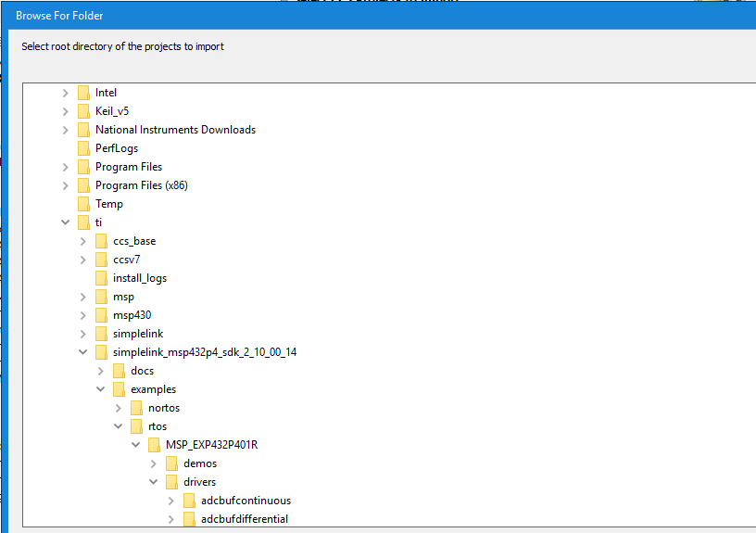This screenshot has height=533, width=756.
Task: Collapse the rtos node
Action: [x=119, y=426]
